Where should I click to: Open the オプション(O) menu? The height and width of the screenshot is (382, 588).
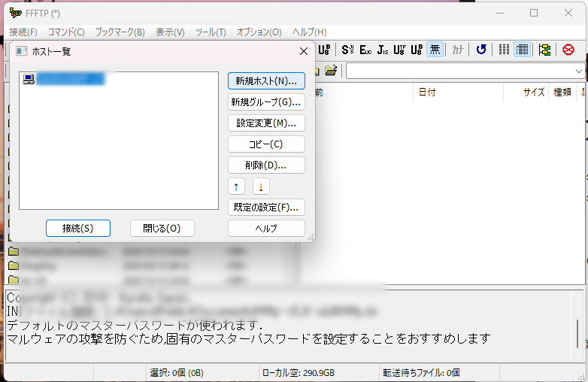259,32
